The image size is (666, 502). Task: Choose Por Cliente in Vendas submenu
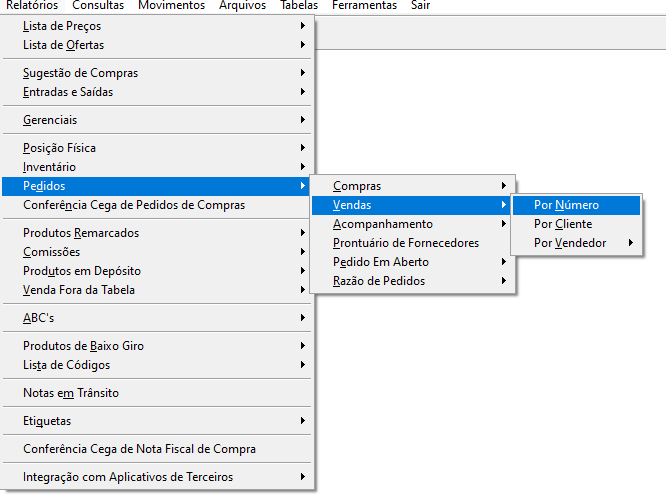576,224
